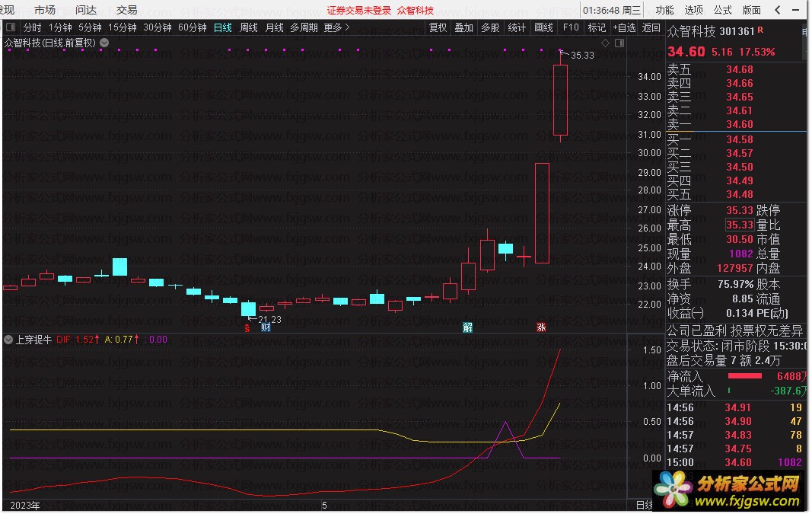
Task: Select the 15分钟 period
Action: coord(123,27)
